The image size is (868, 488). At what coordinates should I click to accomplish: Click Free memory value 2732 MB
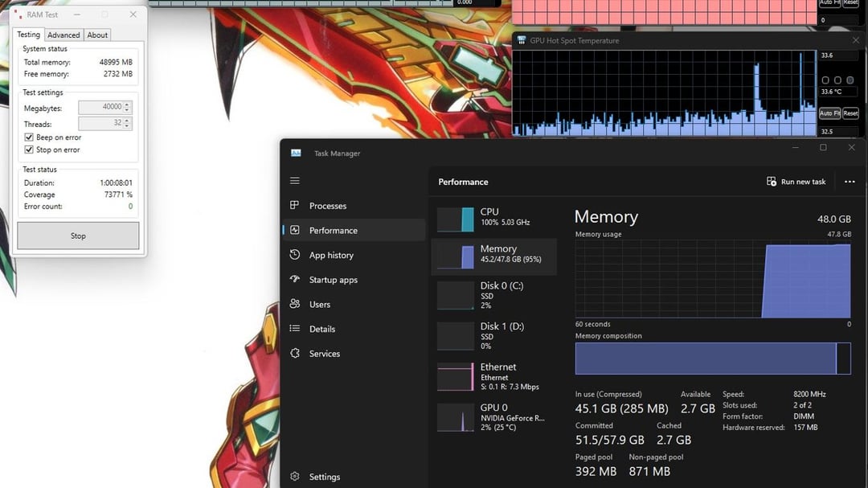118,74
